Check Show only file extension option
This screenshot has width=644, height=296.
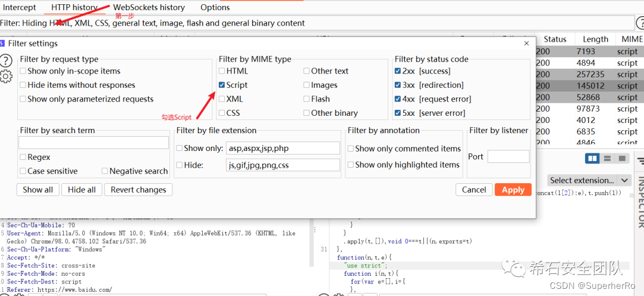[179, 149]
